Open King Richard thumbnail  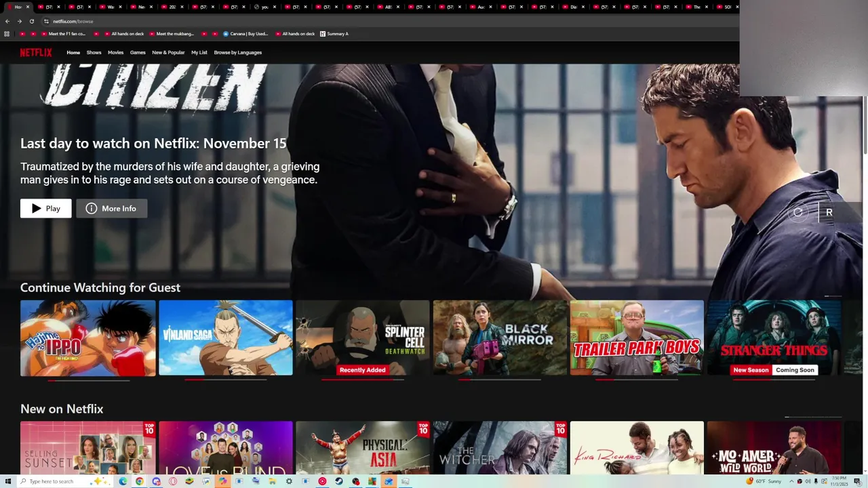tap(637, 448)
